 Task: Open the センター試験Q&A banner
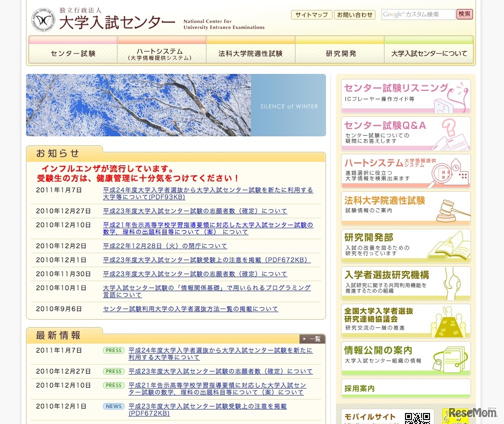pos(405,134)
